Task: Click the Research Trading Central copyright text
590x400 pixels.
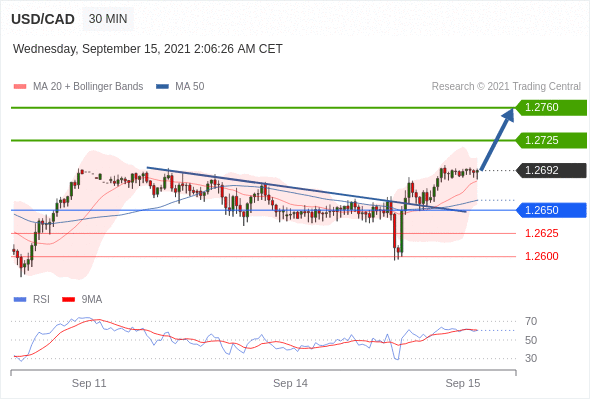Action: (506, 87)
